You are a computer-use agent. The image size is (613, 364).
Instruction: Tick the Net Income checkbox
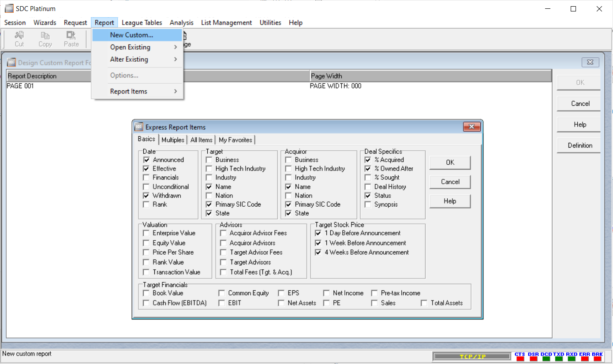pos(326,293)
